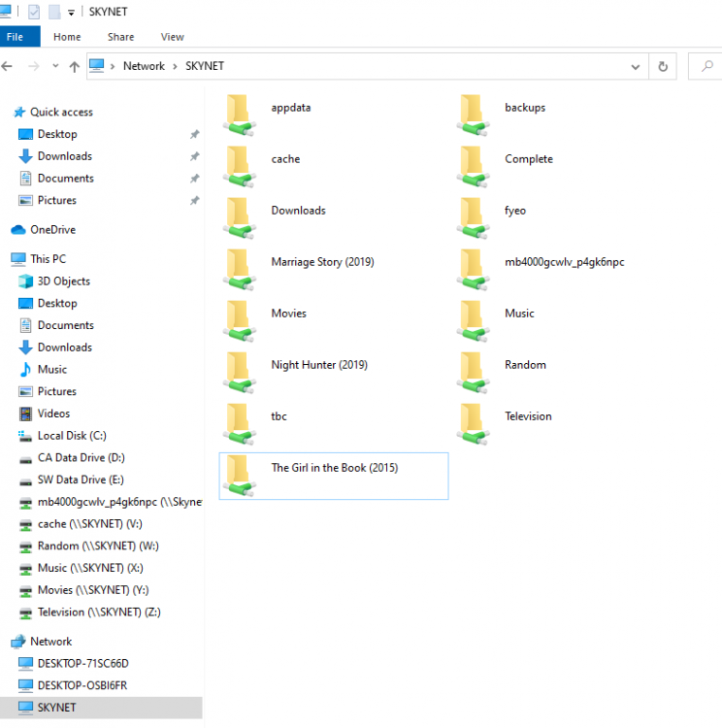Open the File menu tab
722x728 pixels.
(20, 37)
